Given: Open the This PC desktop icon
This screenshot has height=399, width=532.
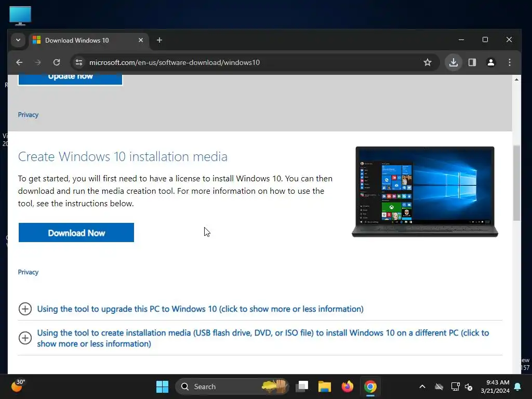Looking at the screenshot, I should click(x=20, y=16).
